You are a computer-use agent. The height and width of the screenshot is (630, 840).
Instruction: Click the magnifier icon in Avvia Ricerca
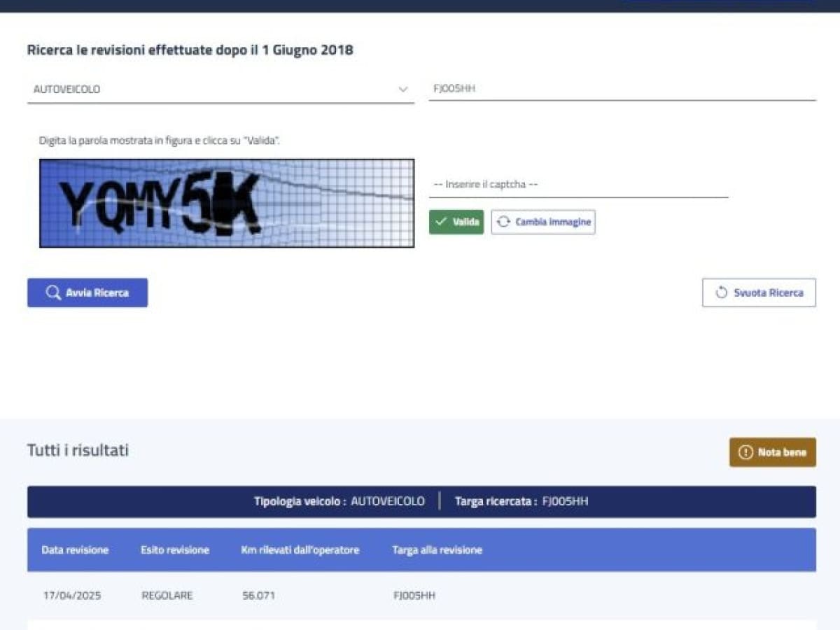coord(53,293)
